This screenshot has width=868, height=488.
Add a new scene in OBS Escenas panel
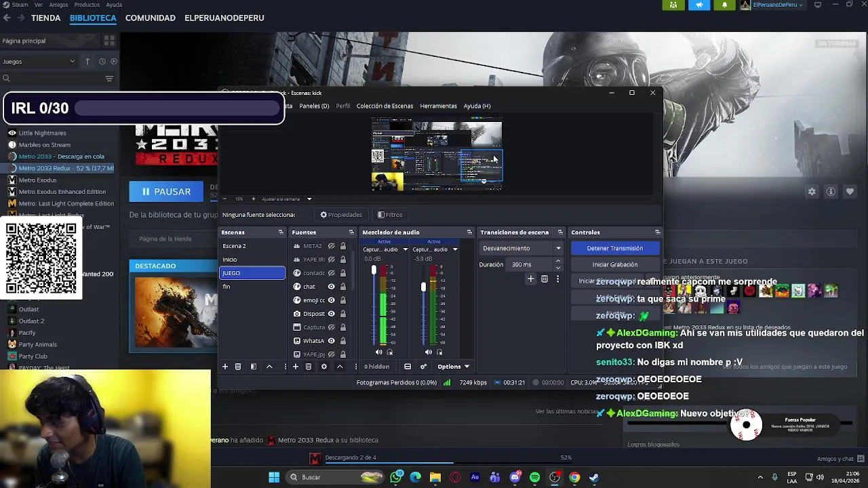click(x=225, y=367)
